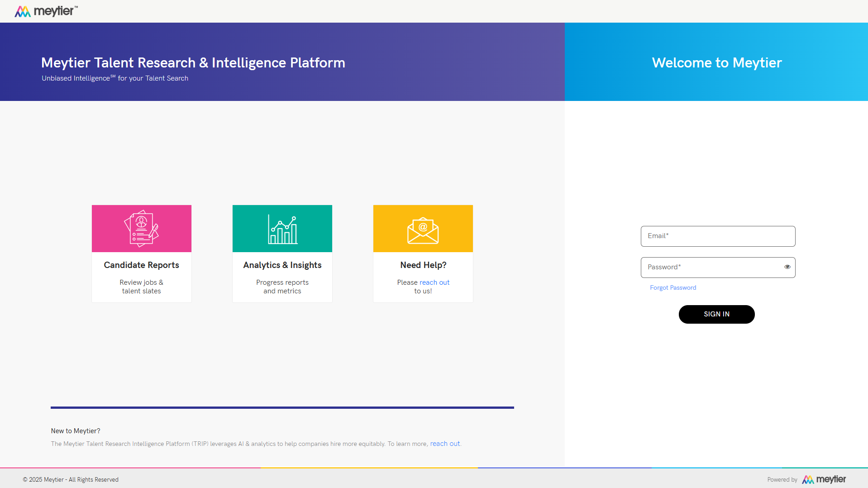
Task: Click the 'Meytier Talent Research & Intelligence Platform' heading
Action: click(x=193, y=62)
